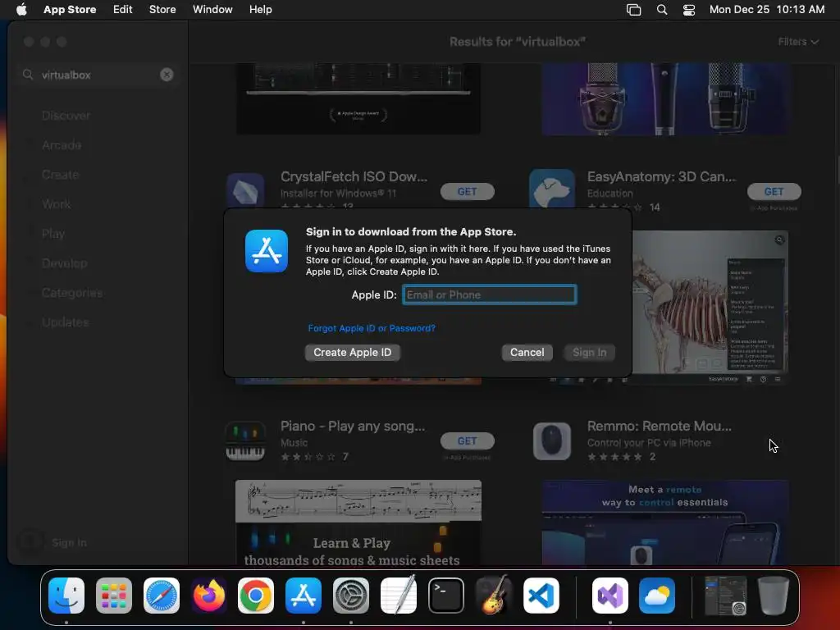Open TextEdit from the Dock

(399, 596)
